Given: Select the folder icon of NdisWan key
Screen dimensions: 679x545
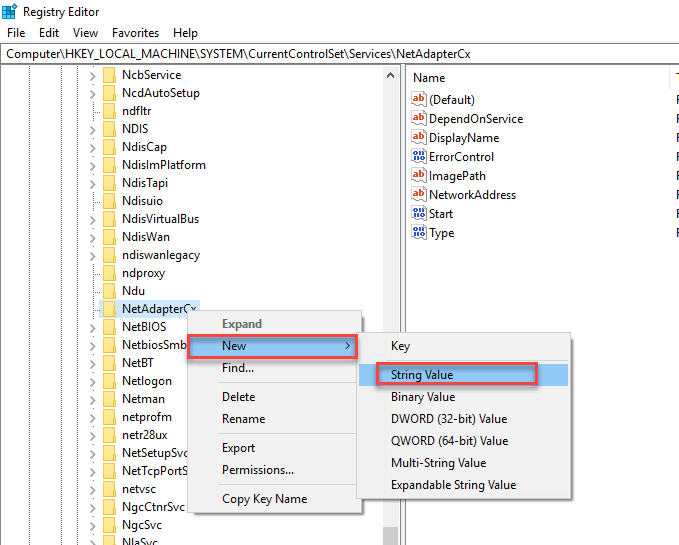Looking at the screenshot, I should point(109,237).
